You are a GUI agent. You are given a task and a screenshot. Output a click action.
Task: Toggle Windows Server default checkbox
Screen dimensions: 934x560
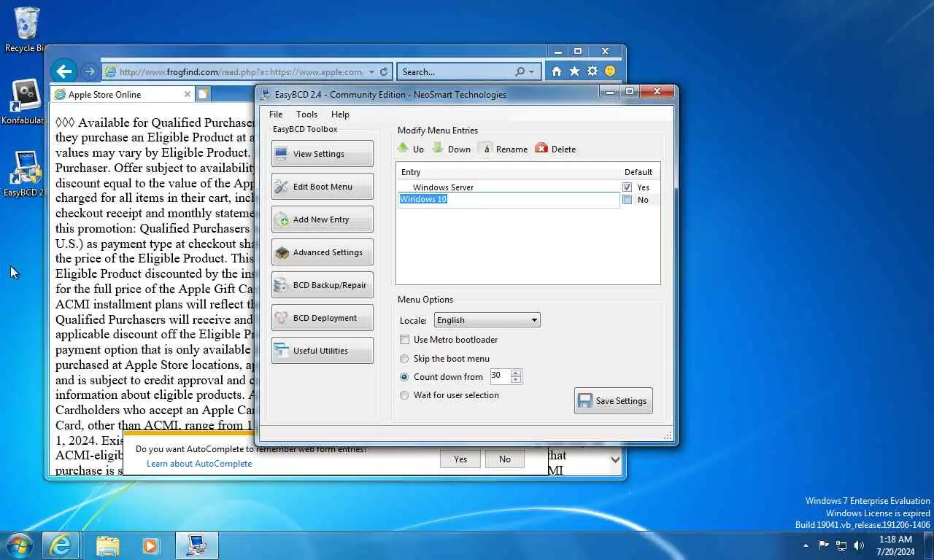tap(627, 187)
